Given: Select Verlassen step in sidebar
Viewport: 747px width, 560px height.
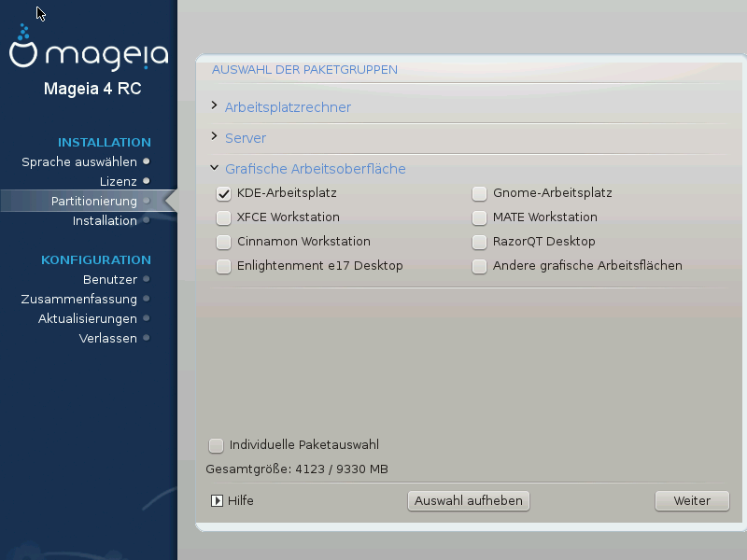Looking at the screenshot, I should pos(108,338).
